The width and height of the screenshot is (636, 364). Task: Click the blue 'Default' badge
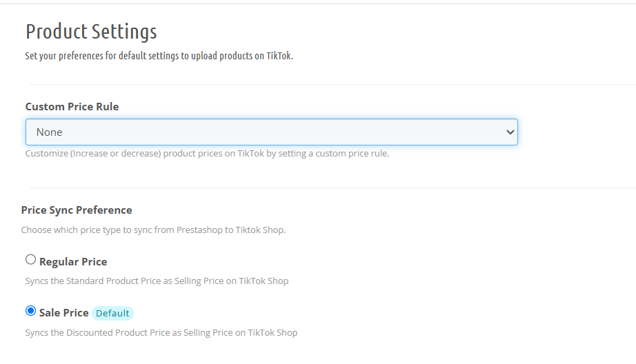pos(112,314)
